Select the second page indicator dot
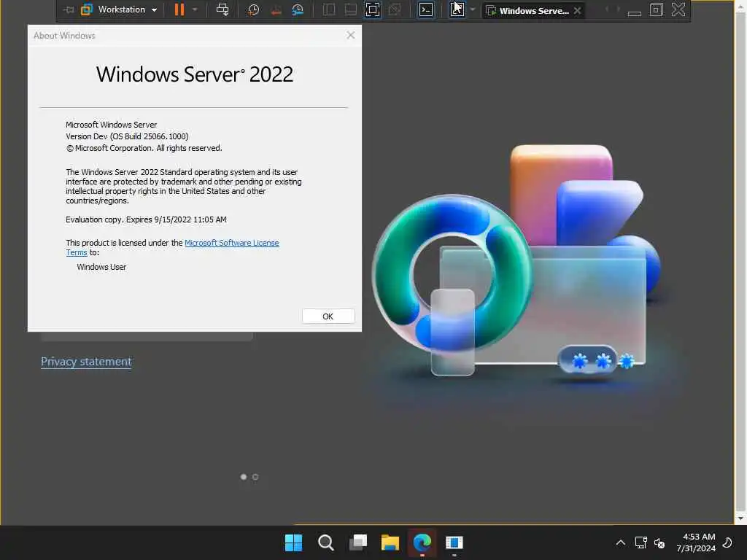 (x=255, y=477)
